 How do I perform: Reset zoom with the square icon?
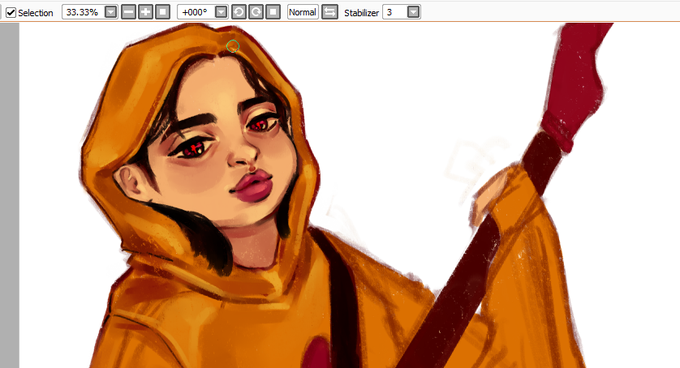pyautogui.click(x=163, y=12)
